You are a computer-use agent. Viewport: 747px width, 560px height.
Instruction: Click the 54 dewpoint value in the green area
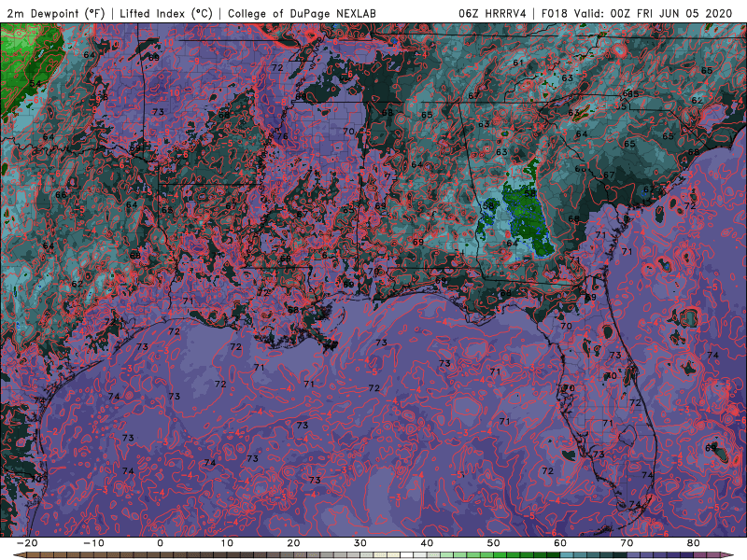pos(35,84)
